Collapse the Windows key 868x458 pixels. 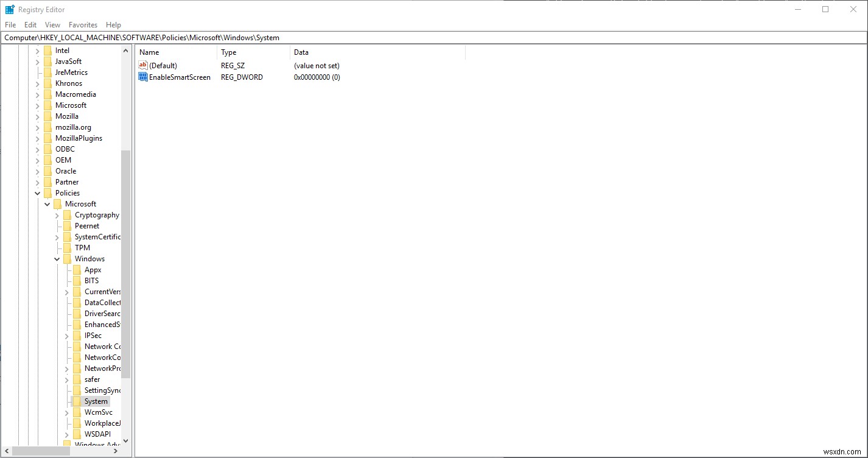point(57,258)
